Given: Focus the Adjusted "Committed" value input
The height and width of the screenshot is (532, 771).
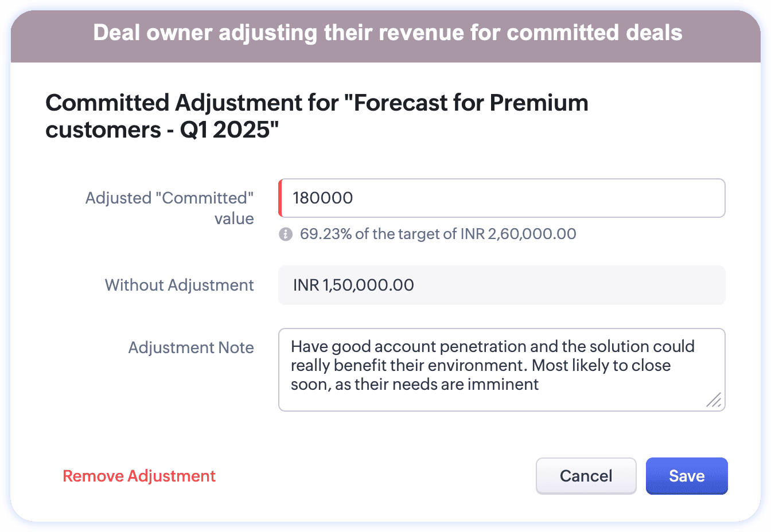Looking at the screenshot, I should (x=502, y=198).
